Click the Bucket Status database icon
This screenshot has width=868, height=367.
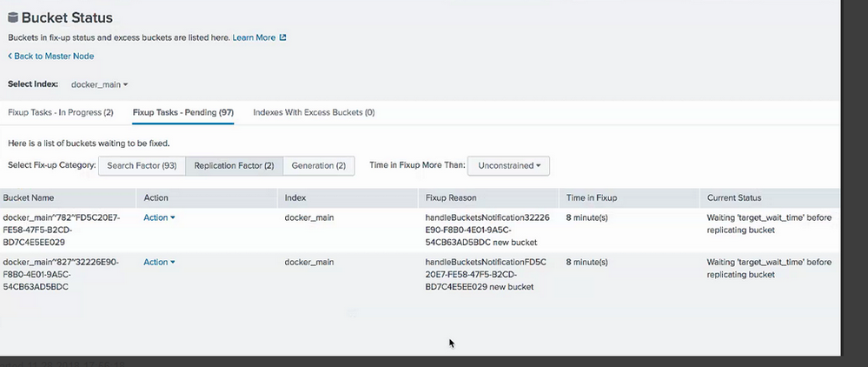click(x=13, y=17)
